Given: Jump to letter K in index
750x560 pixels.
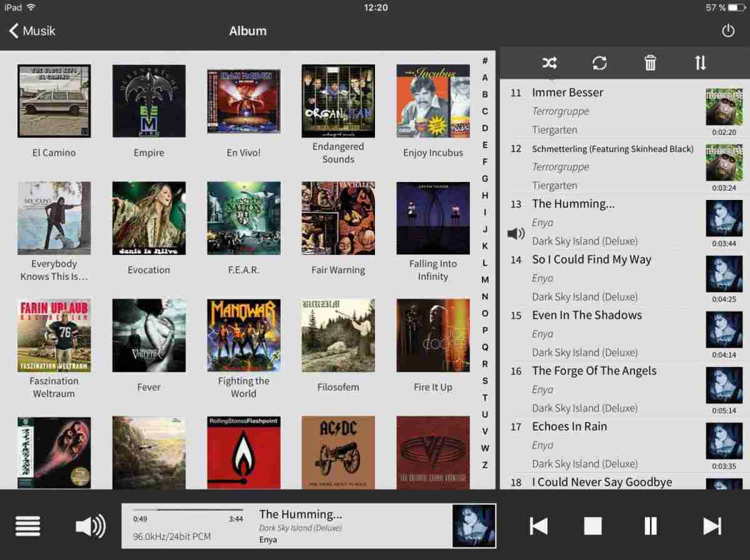Looking at the screenshot, I should pyautogui.click(x=485, y=246).
